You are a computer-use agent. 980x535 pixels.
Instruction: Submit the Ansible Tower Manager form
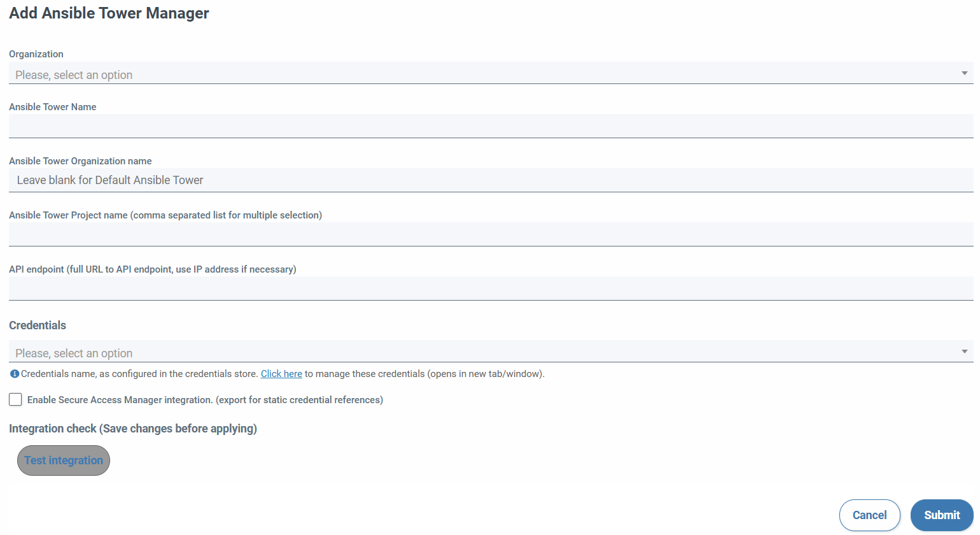(x=941, y=515)
